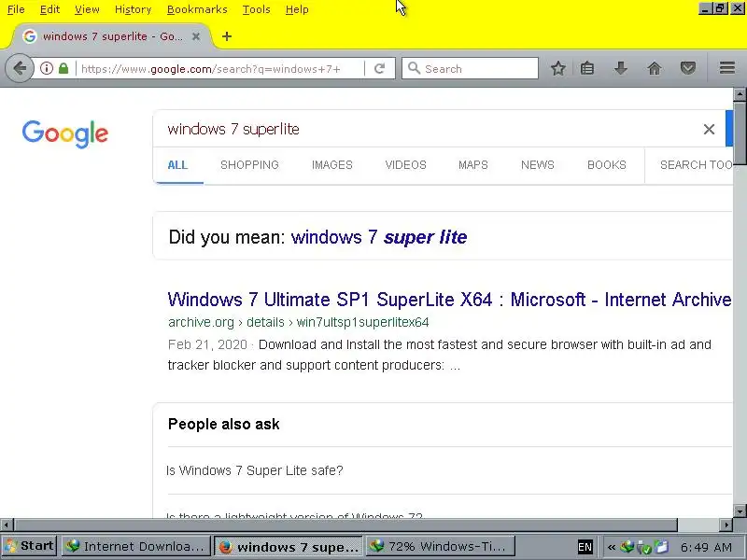This screenshot has width=747, height=560.
Task: Select windows 7 supe... Firefox taskbar button
Action: point(289,546)
